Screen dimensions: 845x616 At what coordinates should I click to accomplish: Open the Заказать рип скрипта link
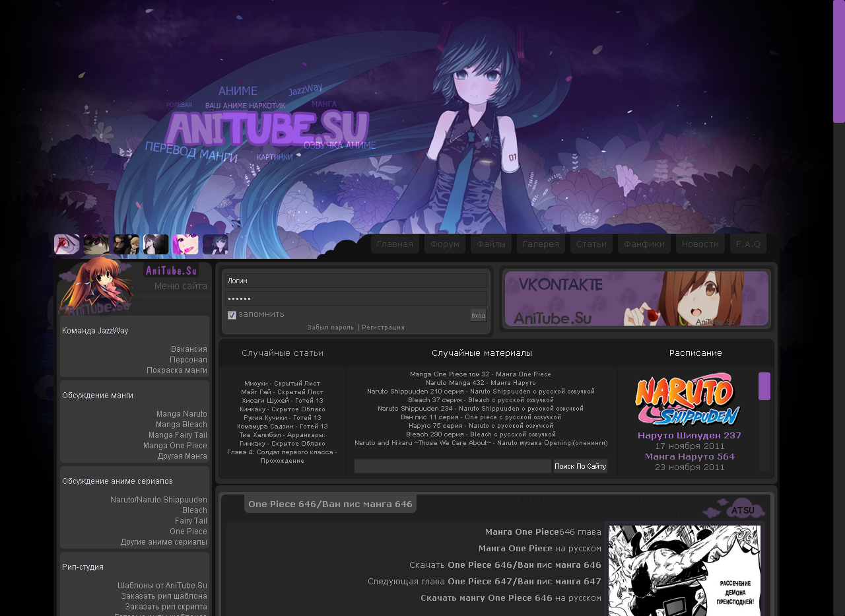point(166,607)
